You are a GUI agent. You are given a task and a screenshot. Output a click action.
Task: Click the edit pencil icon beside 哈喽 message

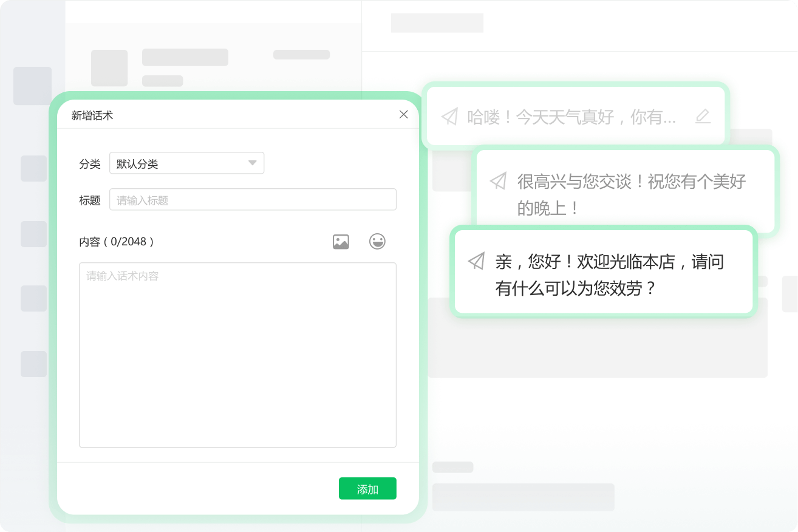tap(702, 117)
